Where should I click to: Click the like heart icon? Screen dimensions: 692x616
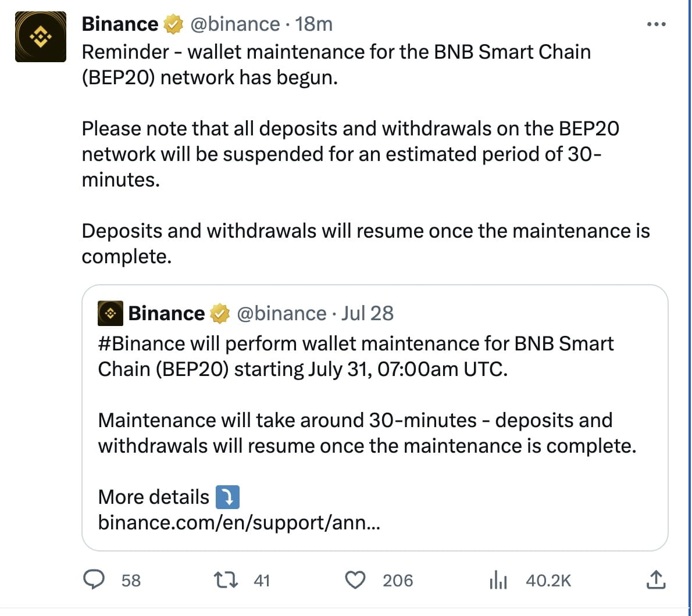356,579
